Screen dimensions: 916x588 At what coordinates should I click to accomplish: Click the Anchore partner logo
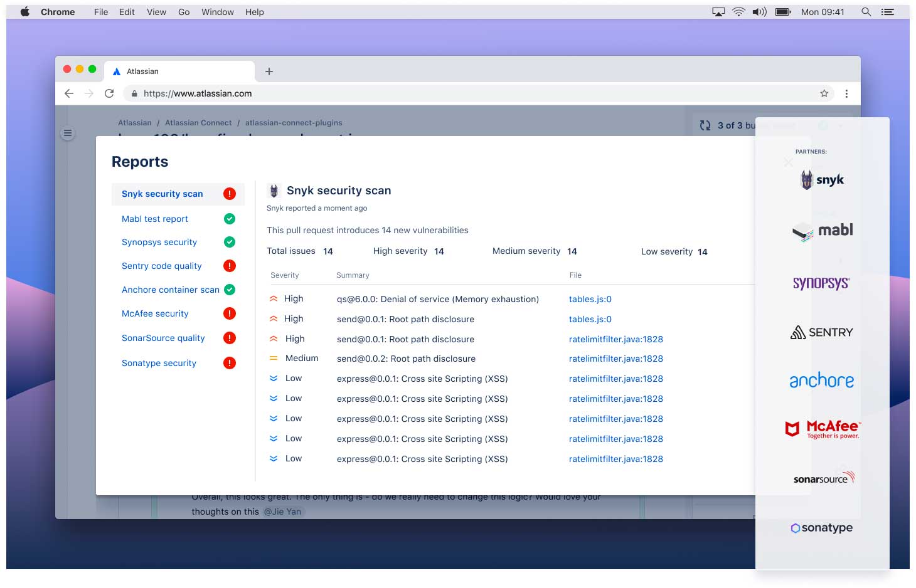[822, 380]
